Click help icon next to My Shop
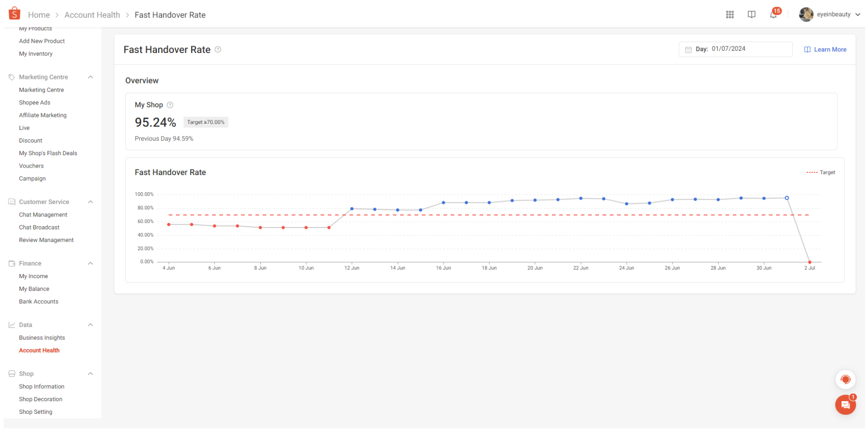Viewport: 868px width, 430px height. [170, 105]
